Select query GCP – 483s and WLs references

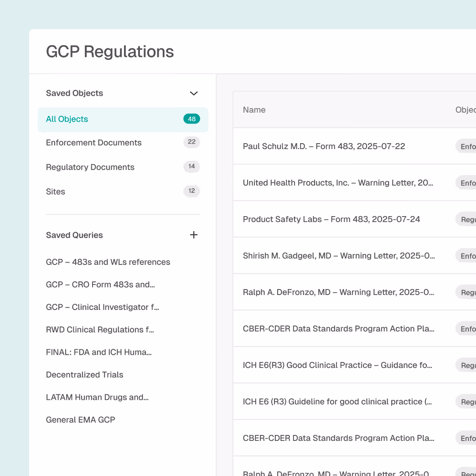click(108, 262)
